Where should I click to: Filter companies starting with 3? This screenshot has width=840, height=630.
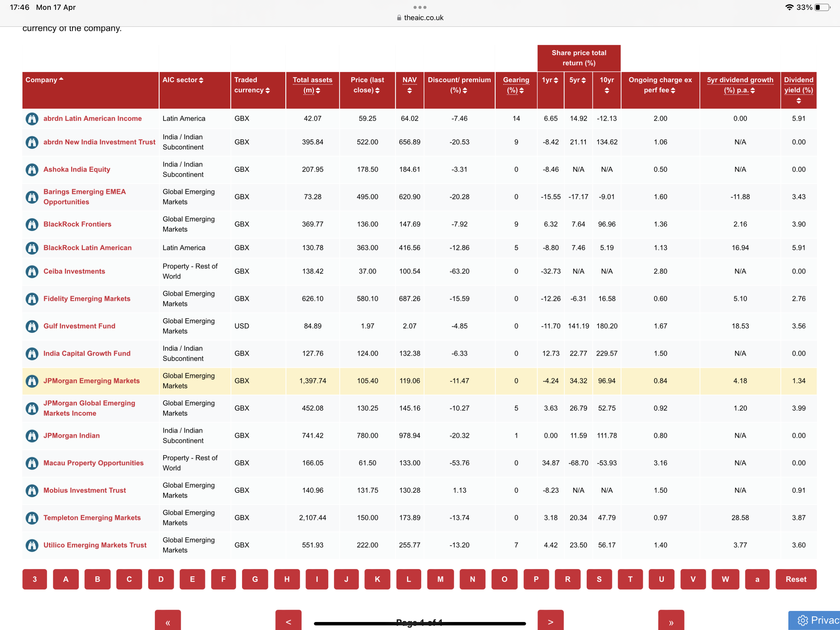[x=34, y=579]
